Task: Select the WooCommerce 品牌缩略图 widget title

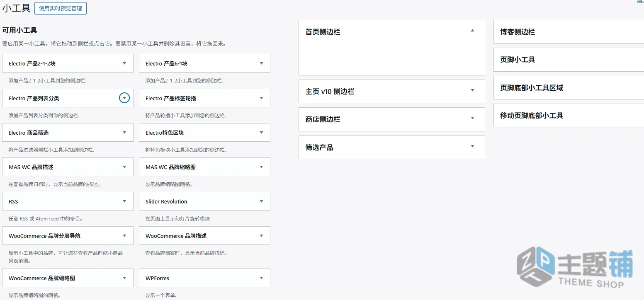Action: pyautogui.click(x=42, y=278)
